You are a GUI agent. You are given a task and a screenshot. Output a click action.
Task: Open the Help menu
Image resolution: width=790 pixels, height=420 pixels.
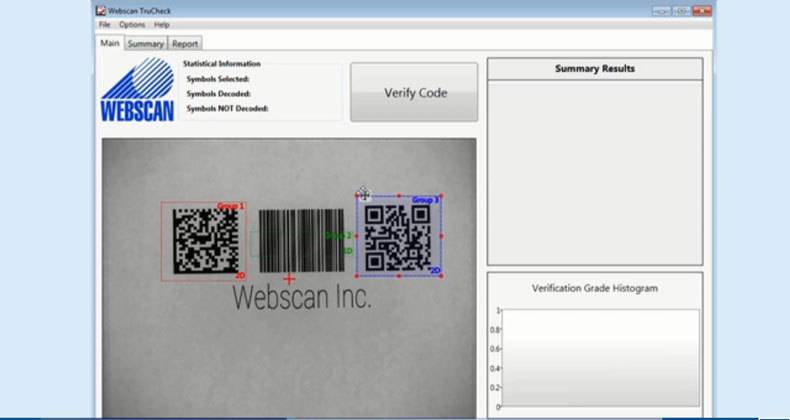161,24
